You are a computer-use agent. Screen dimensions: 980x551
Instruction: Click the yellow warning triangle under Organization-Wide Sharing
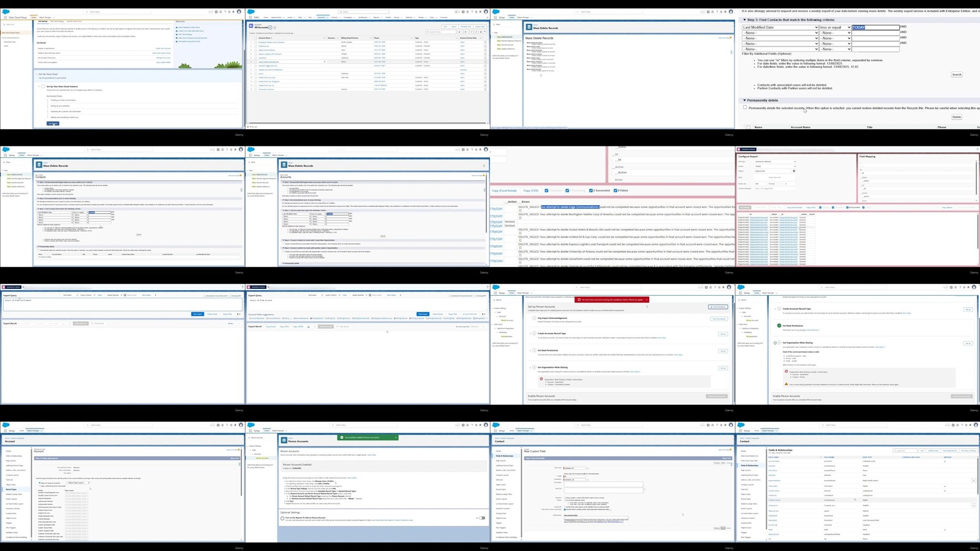(786, 384)
